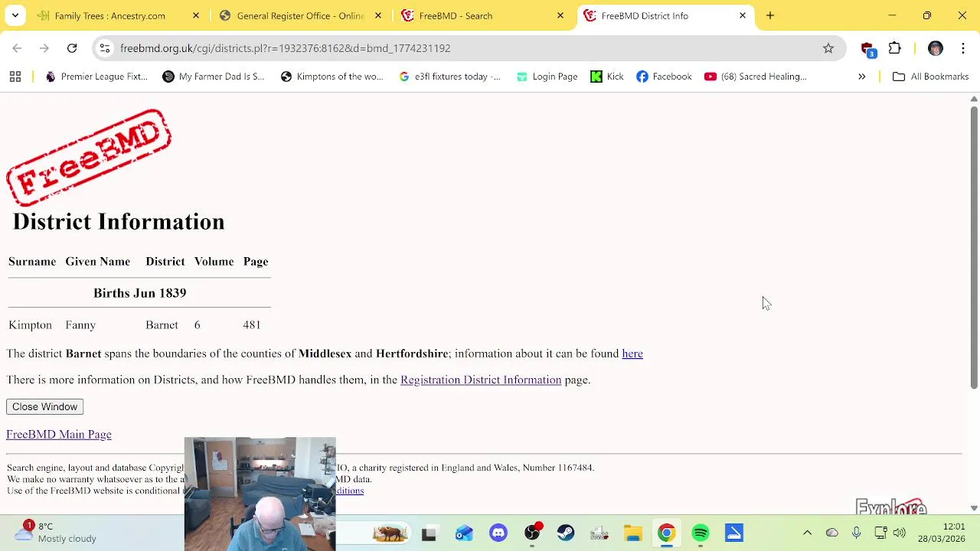Screen dimensions: 980x551
Task: Open Outlook from the taskbar
Action: (464, 533)
